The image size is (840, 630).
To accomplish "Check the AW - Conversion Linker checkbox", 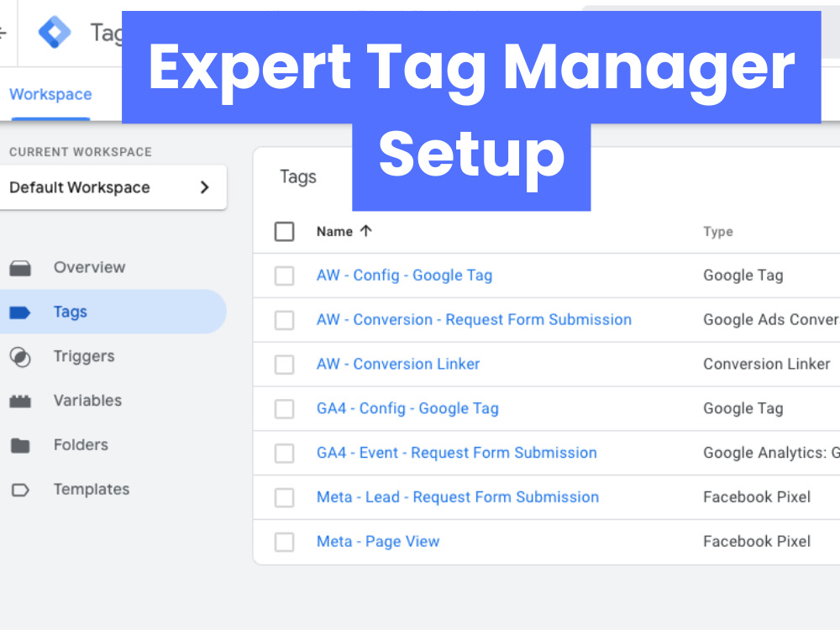I will pyautogui.click(x=285, y=365).
